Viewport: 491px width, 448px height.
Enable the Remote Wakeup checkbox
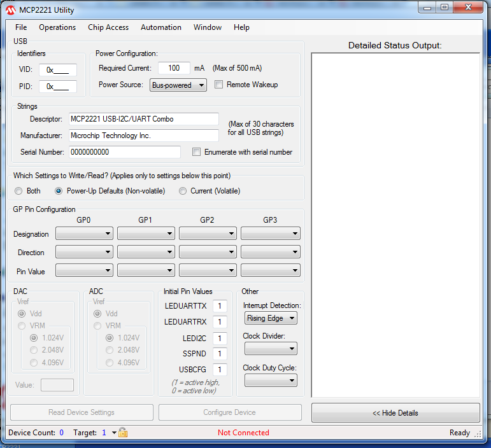click(218, 85)
